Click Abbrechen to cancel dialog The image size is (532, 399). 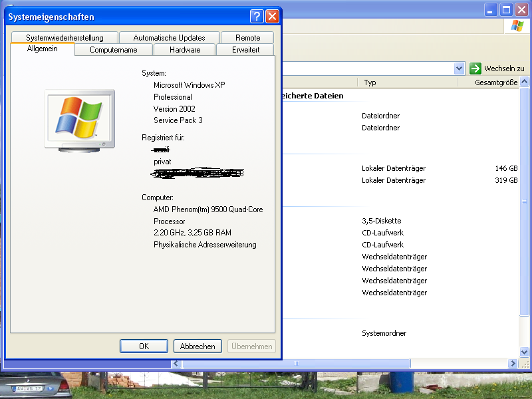point(198,346)
